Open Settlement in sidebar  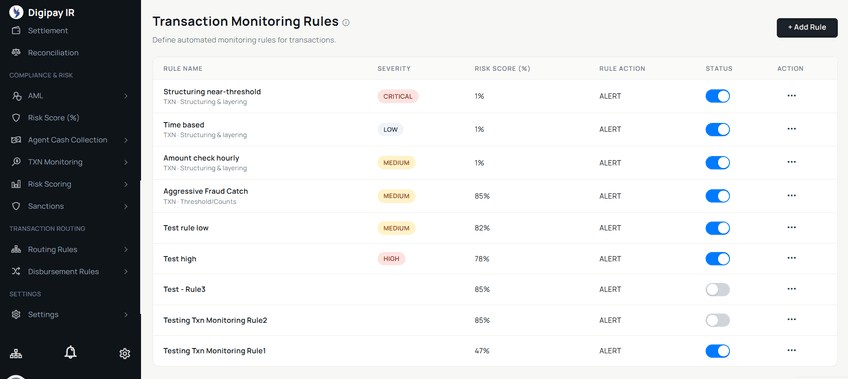(48, 31)
